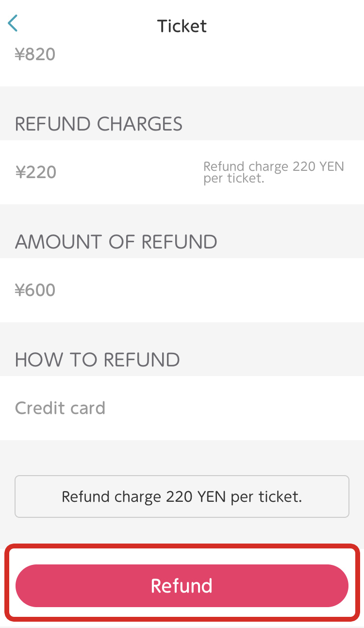Image resolution: width=364 pixels, height=628 pixels.
Task: Click the HOW TO REFUND section header
Action: click(x=98, y=360)
